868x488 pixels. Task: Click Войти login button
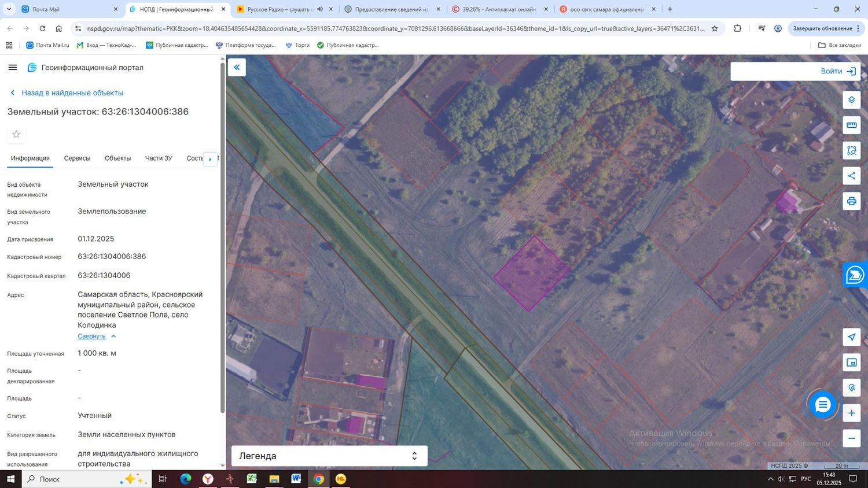838,71
